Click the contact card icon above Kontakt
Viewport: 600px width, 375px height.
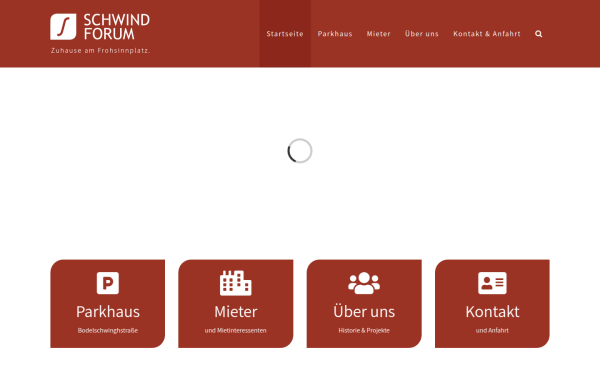click(x=492, y=283)
